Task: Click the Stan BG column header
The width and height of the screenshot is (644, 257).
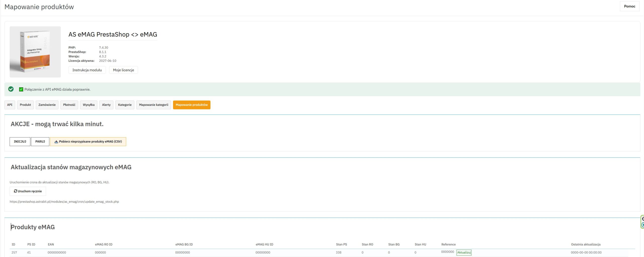Action: tap(394, 244)
